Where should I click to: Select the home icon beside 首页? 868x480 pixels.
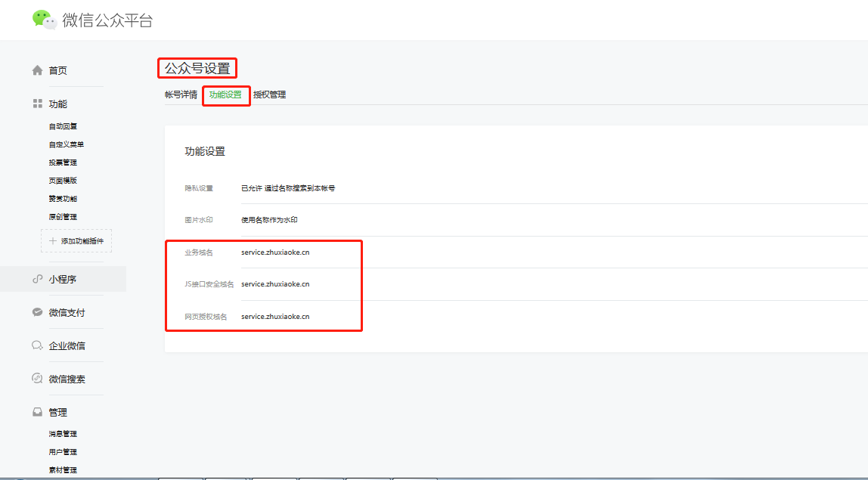[x=36, y=70]
